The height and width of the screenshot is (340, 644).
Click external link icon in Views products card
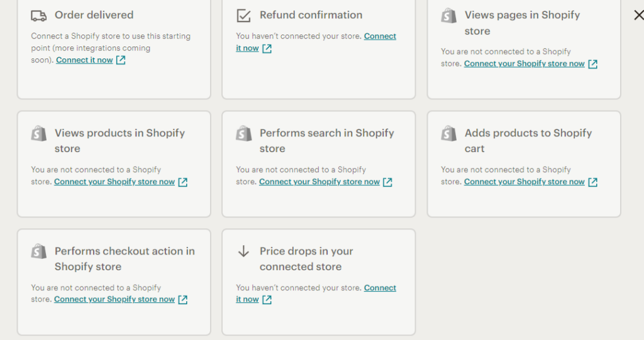point(183,182)
